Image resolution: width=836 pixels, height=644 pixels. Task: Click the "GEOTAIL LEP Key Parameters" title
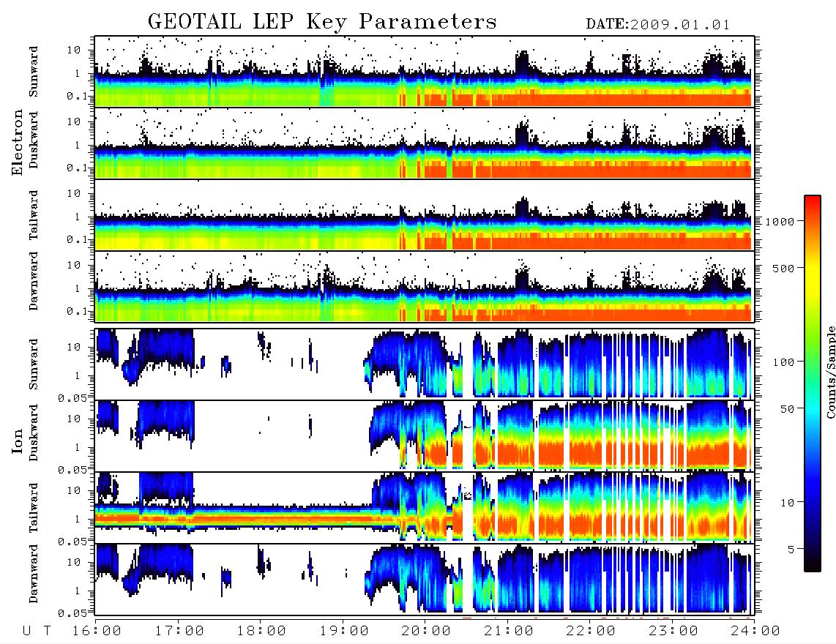pyautogui.click(x=322, y=23)
